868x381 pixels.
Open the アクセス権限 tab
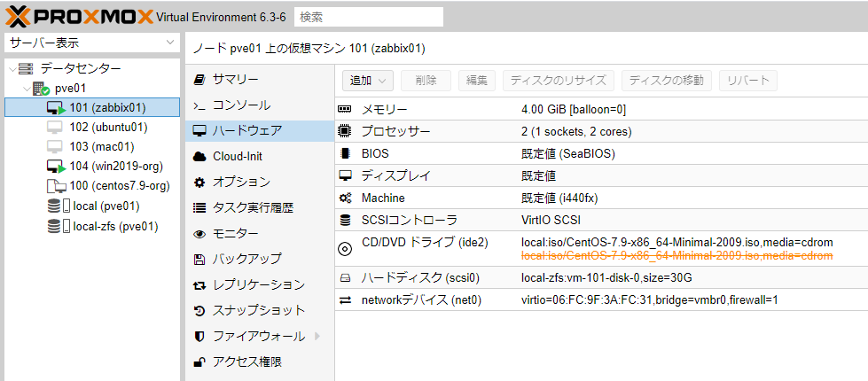pos(260,362)
